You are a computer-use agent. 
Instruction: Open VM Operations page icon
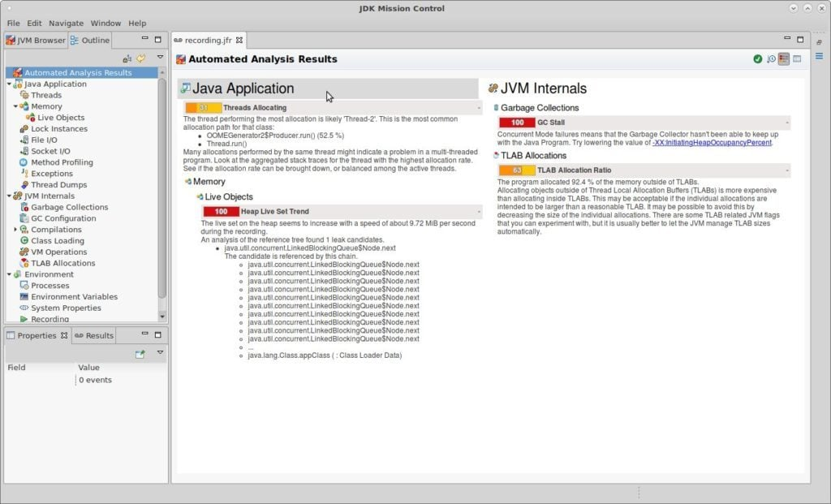24,252
